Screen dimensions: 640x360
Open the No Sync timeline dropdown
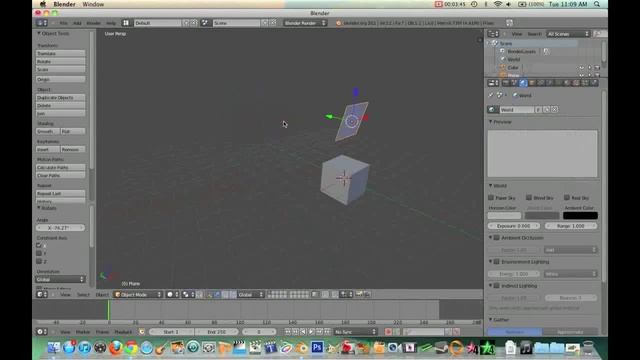pos(355,332)
